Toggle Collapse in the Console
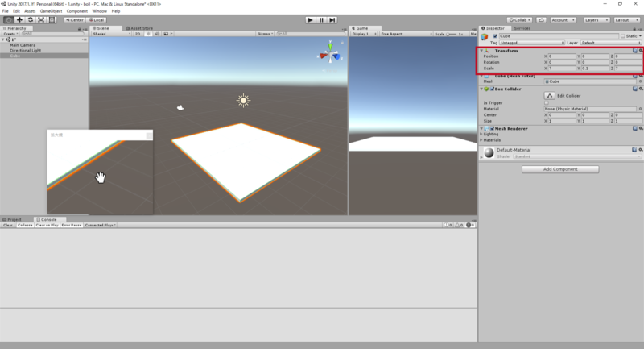 [x=25, y=225]
